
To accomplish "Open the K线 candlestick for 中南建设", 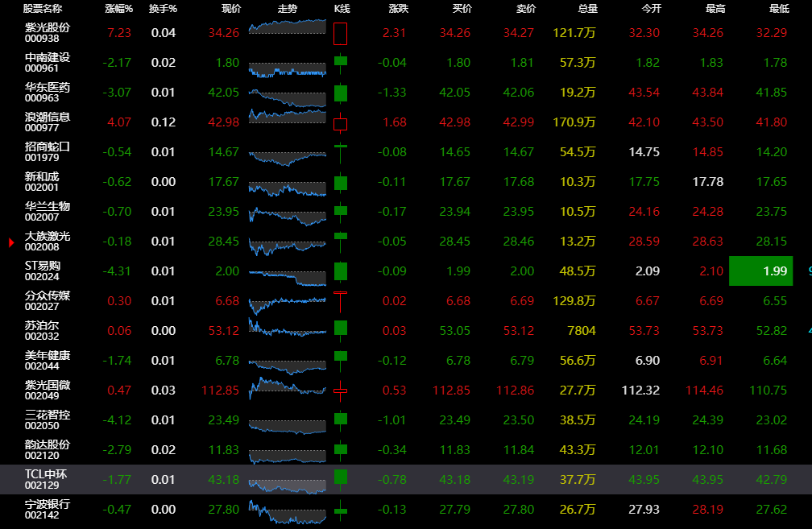I will pos(340,63).
